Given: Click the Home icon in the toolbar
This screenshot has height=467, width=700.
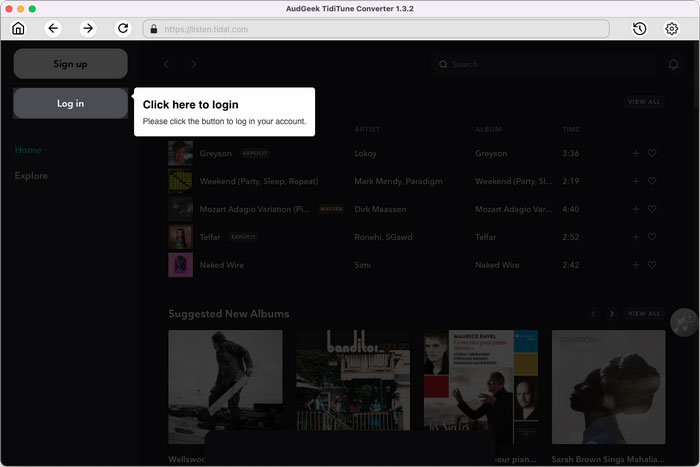Looking at the screenshot, I should pyautogui.click(x=18, y=29).
